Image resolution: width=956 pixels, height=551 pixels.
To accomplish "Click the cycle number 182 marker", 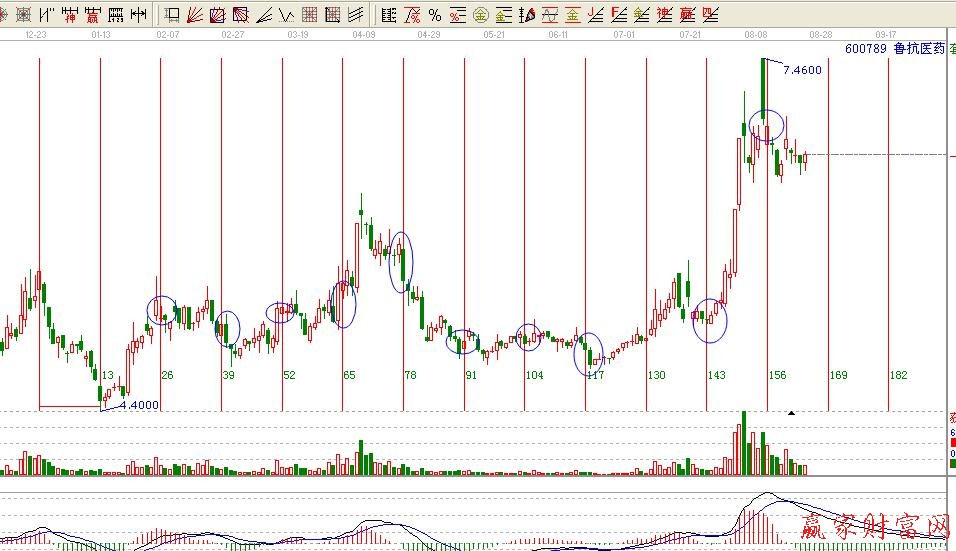I will pos(898,376).
